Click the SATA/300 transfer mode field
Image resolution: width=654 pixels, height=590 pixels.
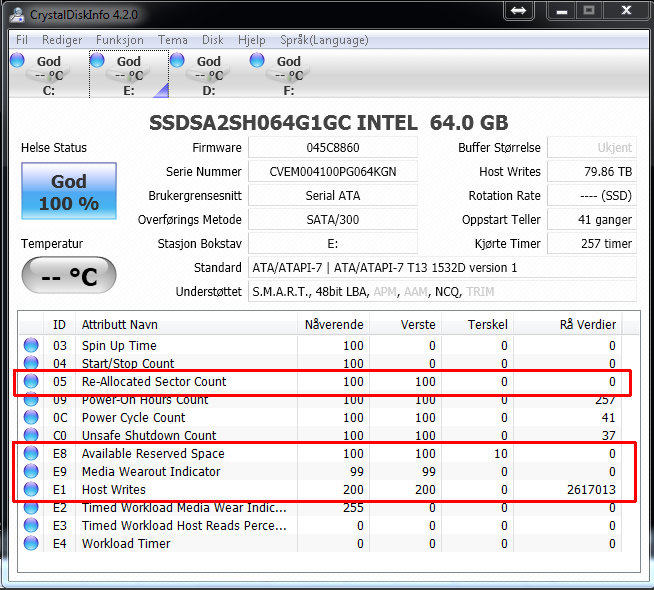[333, 219]
